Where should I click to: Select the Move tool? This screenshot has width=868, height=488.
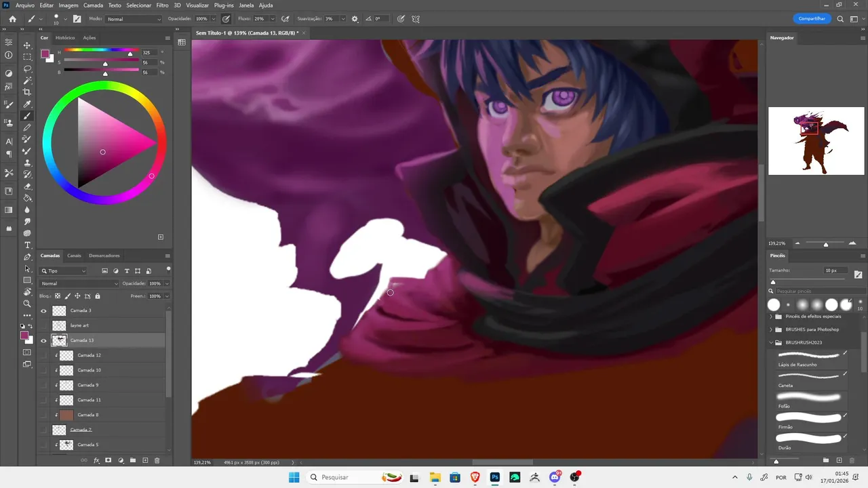27,45
